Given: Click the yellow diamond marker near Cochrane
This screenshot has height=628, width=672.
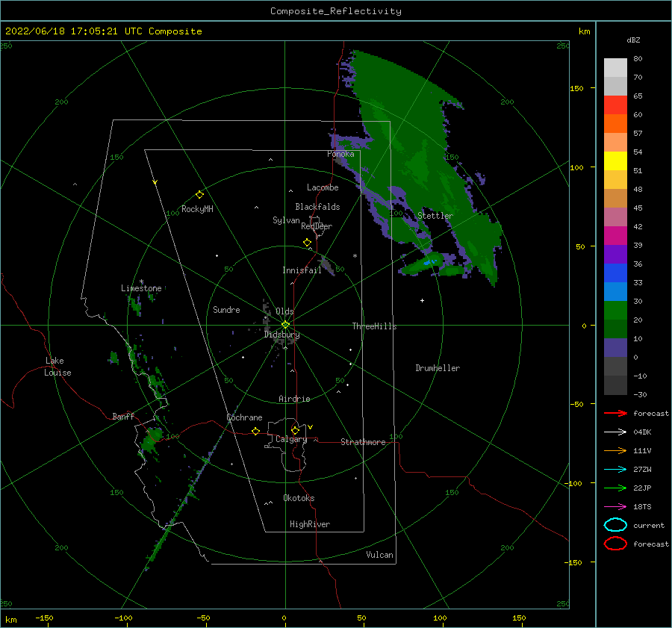Looking at the screenshot, I should click(x=255, y=431).
